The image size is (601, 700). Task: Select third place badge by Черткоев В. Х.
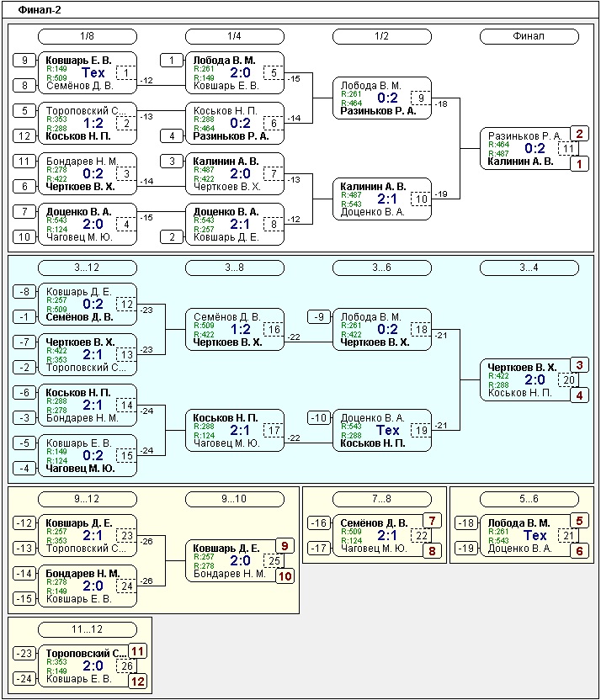point(579,365)
